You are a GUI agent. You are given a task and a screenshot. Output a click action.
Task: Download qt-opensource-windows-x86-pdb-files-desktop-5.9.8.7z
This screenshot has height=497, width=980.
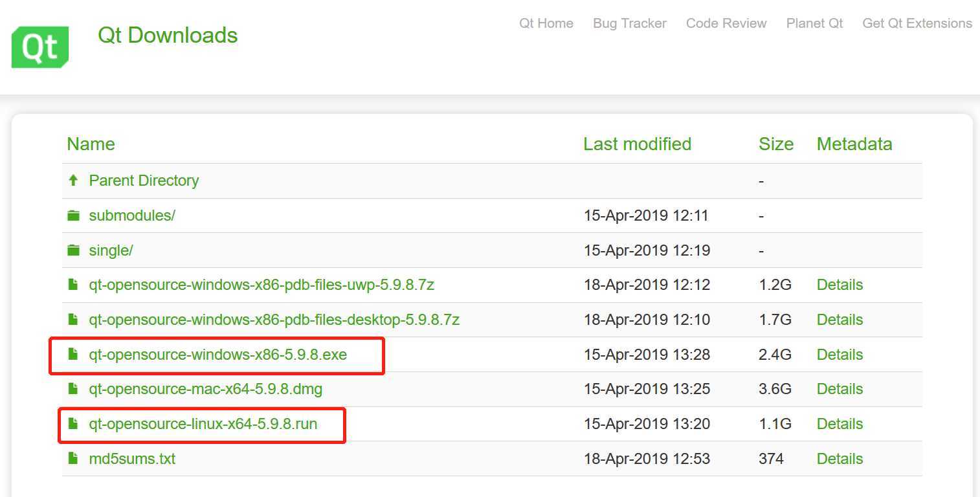(x=274, y=320)
